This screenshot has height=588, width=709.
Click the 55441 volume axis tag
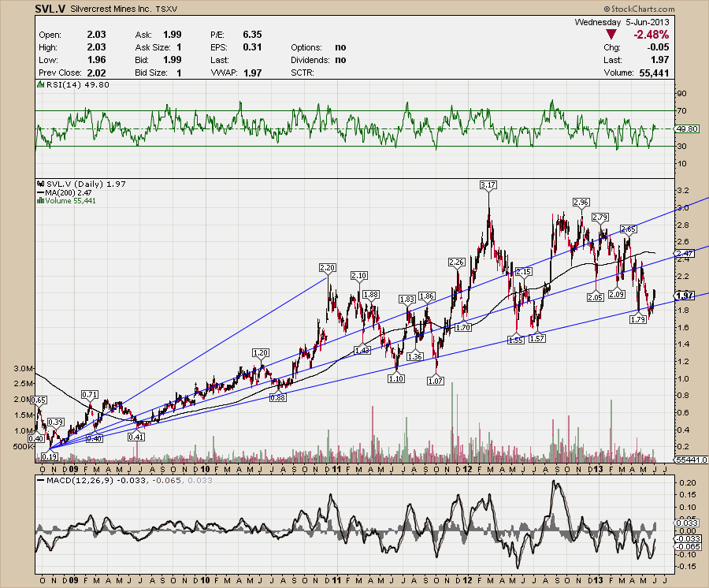[x=691, y=459]
